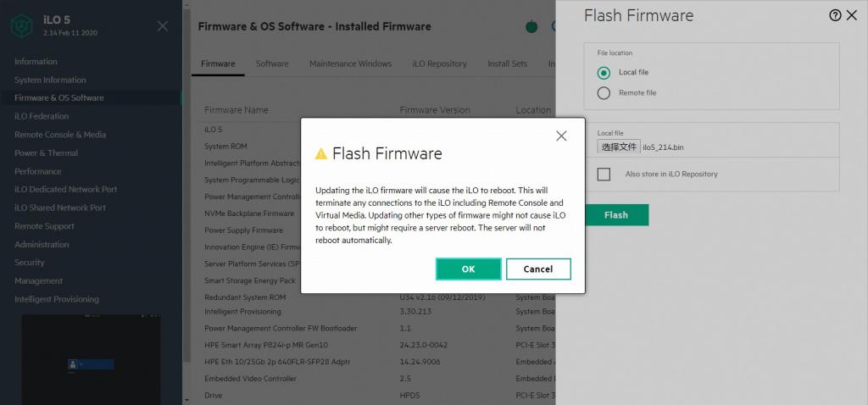Screen dimensions: 868x405
Task: Open the iLO Repository tab
Action: (439, 64)
